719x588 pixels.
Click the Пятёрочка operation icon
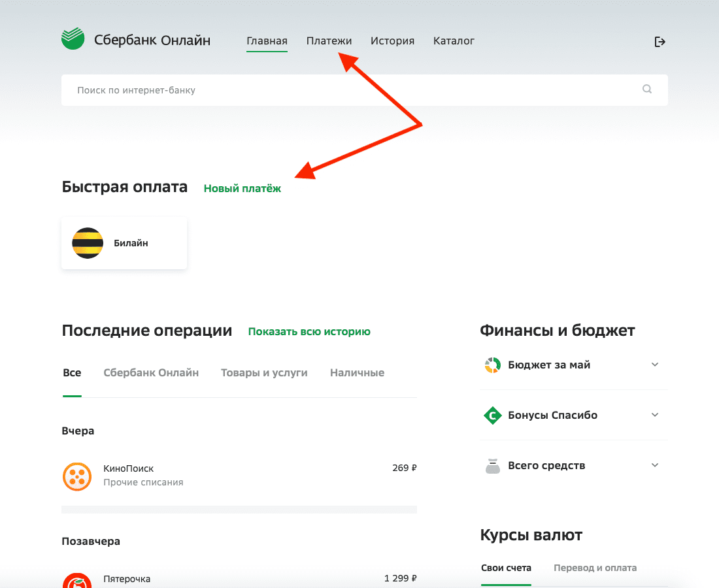tap(77, 580)
